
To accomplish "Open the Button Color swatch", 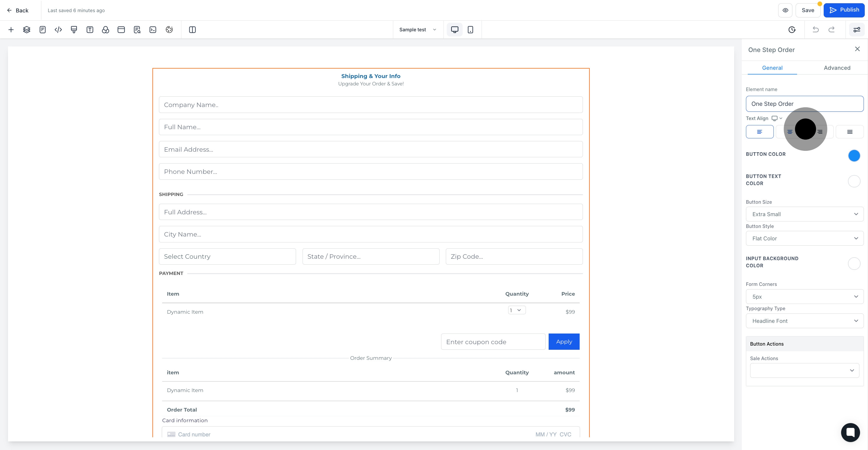I will (x=854, y=156).
